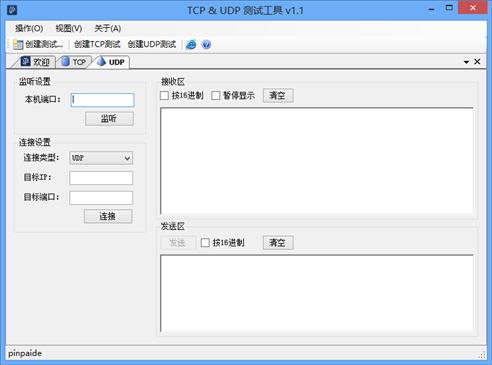
Task: Switch to the TCP tab
Action: click(x=74, y=62)
